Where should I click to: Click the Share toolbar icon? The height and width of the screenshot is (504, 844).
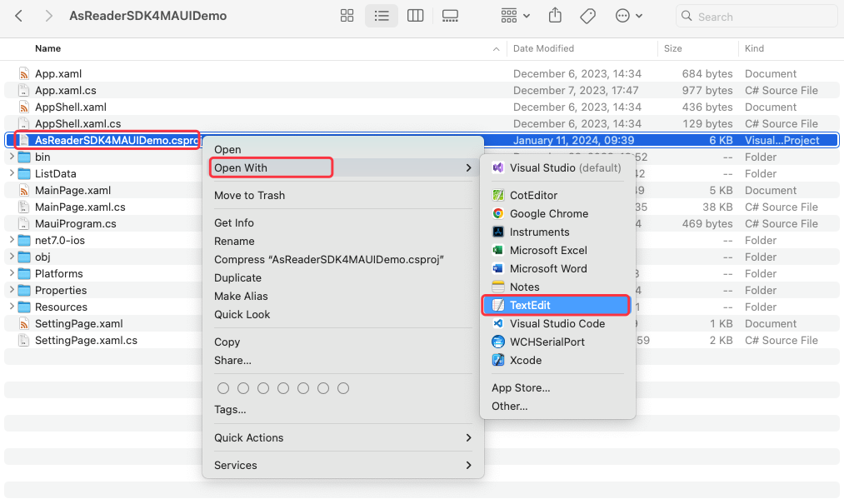[555, 16]
